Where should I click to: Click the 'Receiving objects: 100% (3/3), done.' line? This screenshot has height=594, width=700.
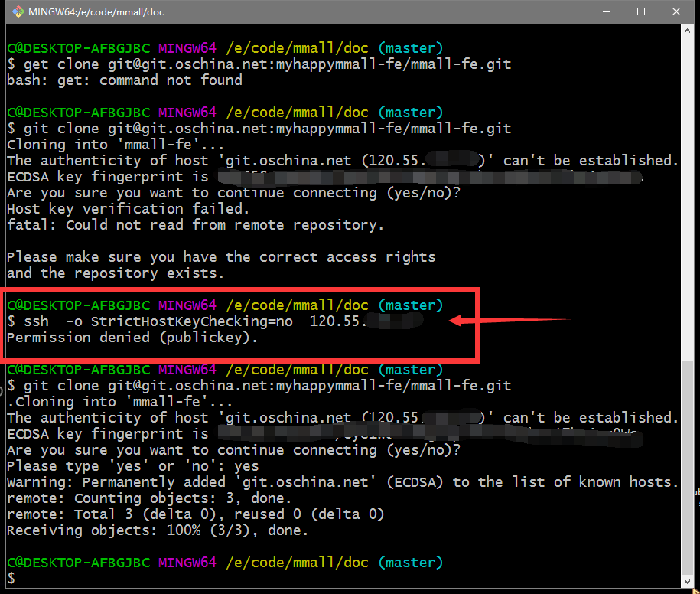(x=158, y=530)
